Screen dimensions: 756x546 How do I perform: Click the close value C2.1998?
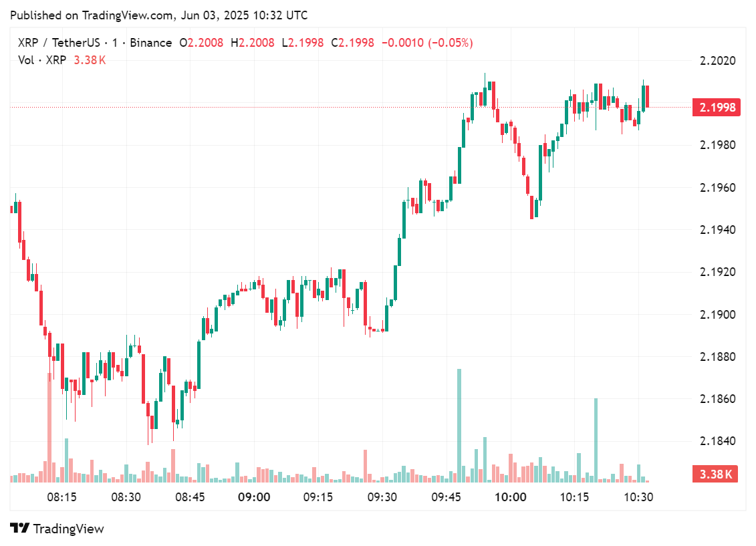point(352,43)
